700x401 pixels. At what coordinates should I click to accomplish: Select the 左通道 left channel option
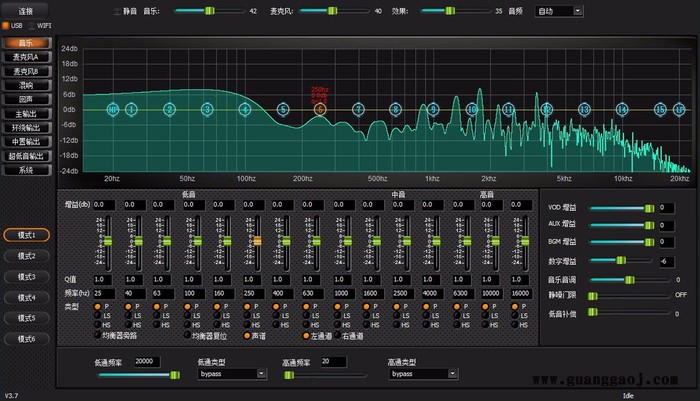coord(306,335)
